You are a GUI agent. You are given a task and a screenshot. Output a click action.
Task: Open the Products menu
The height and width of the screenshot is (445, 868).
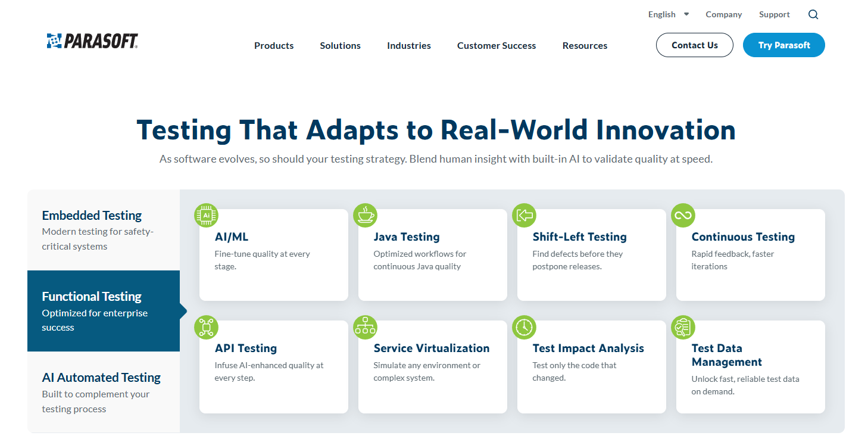point(274,45)
